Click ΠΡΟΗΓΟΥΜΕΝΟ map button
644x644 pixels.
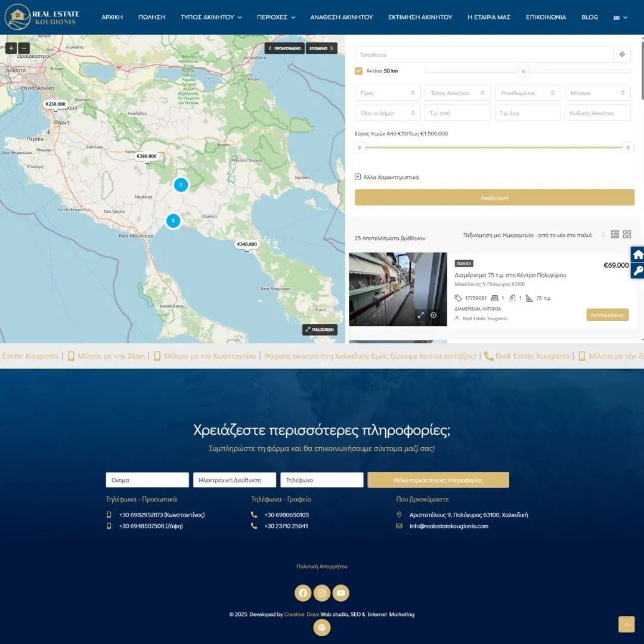coord(284,48)
